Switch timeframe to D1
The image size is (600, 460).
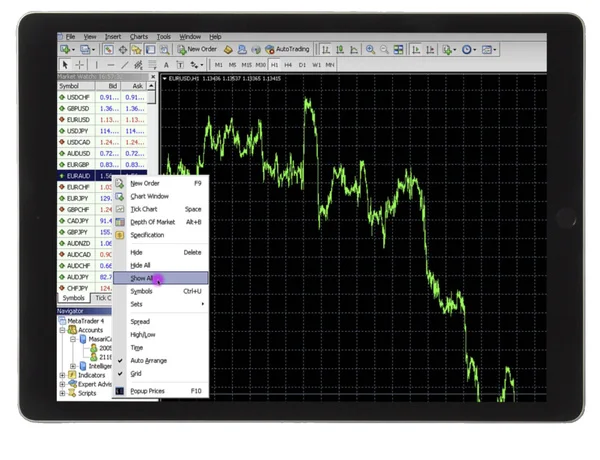pos(302,65)
